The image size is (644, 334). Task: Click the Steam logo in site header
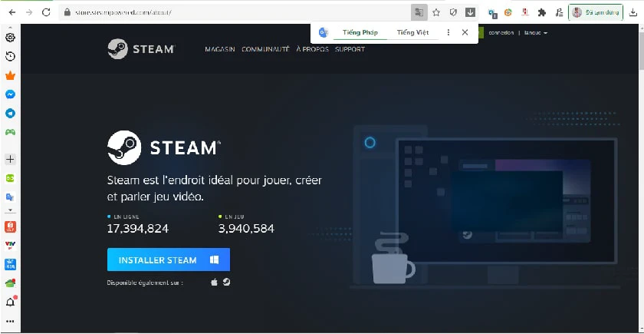coord(141,49)
